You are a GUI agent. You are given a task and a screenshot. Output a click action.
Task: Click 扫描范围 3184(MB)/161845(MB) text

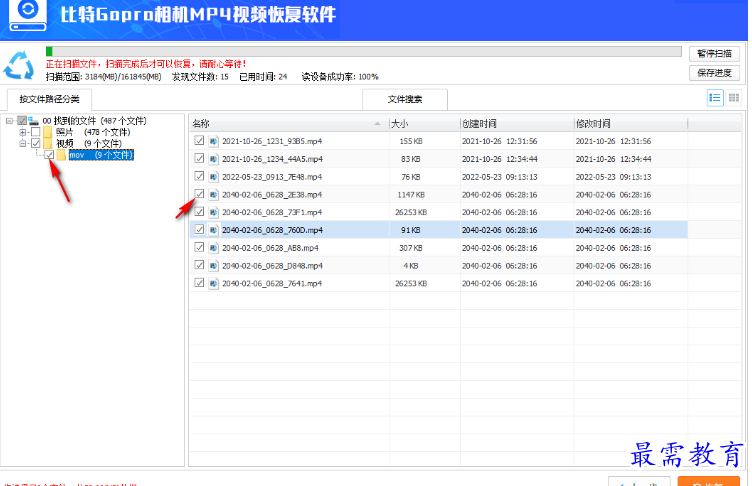coord(104,77)
